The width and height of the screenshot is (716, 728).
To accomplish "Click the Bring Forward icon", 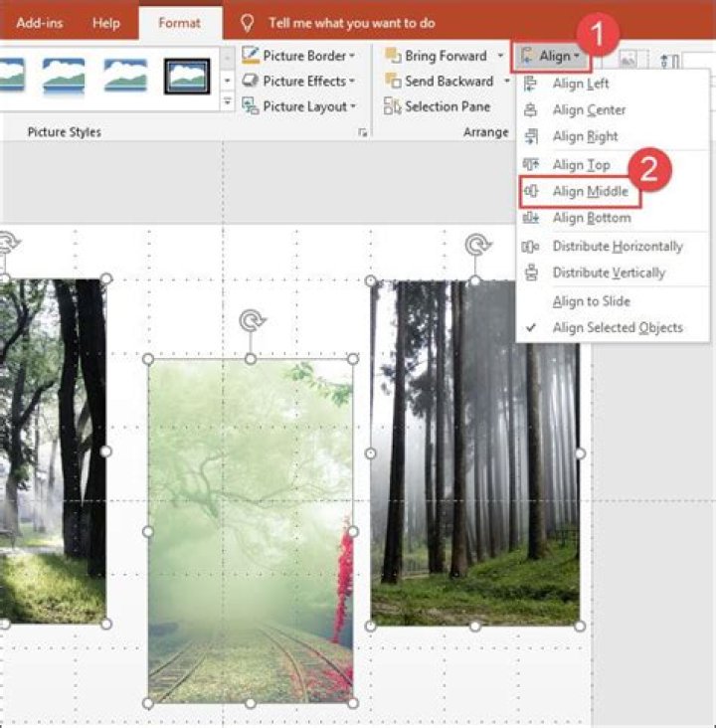I will (393, 56).
